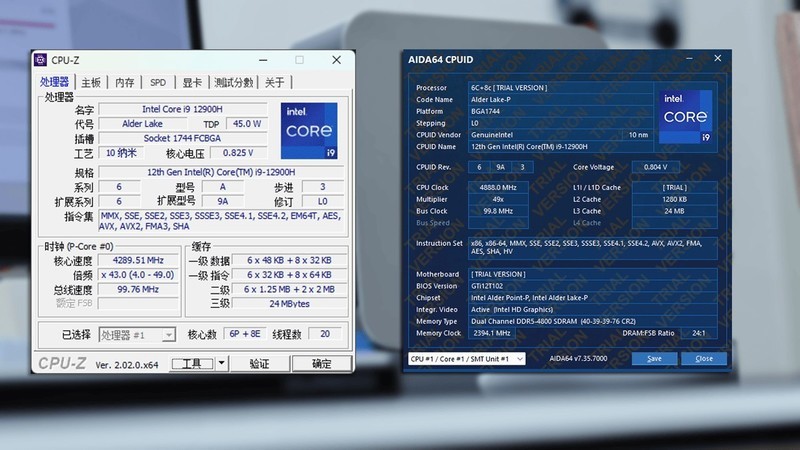This screenshot has width=800, height=450.
Task: Click the 一级 数据 cache value 6 x 48 KB
Action: pyautogui.click(x=289, y=260)
